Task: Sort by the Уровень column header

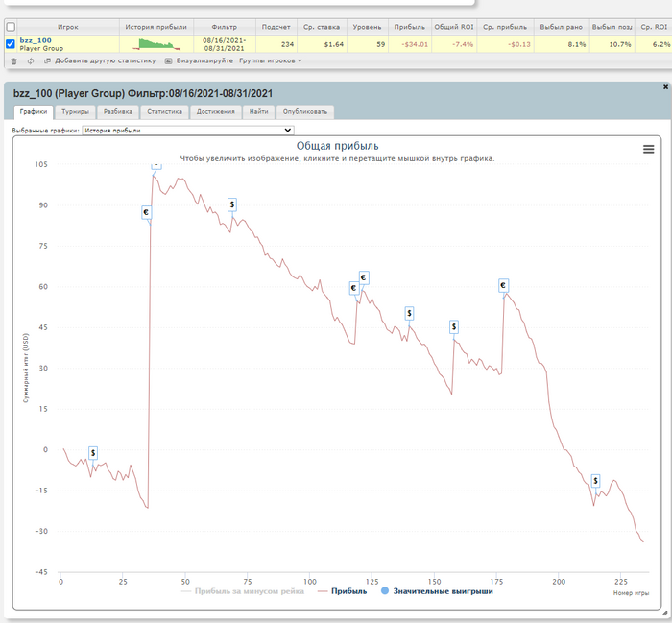Action: (367, 27)
